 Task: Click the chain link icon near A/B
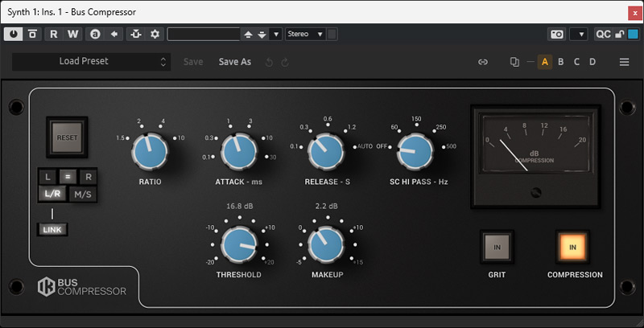pos(483,62)
